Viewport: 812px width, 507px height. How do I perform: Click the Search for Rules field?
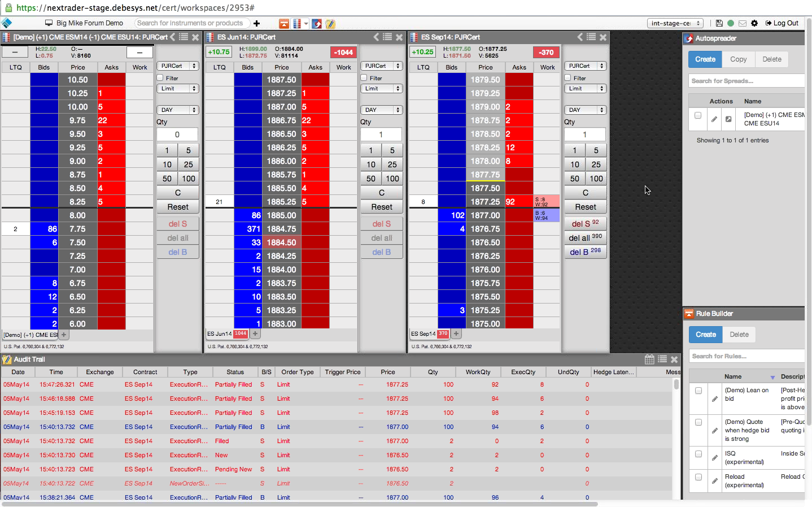746,356
